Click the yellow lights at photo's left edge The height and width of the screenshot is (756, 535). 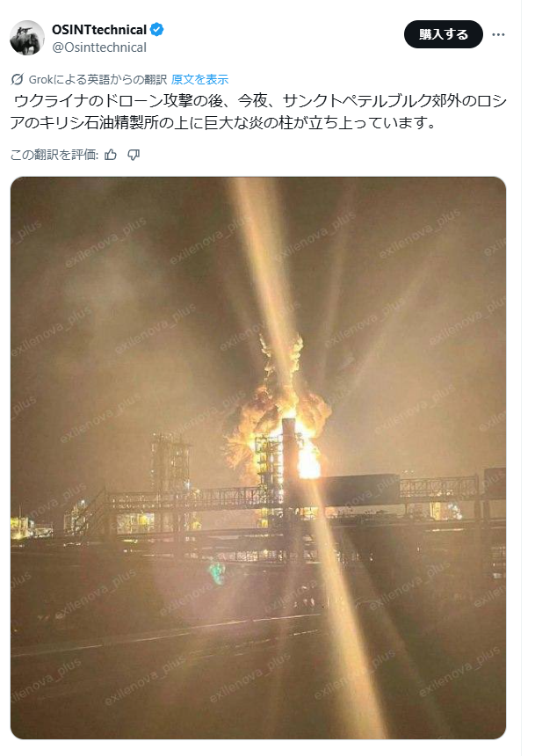pyautogui.click(x=22, y=527)
